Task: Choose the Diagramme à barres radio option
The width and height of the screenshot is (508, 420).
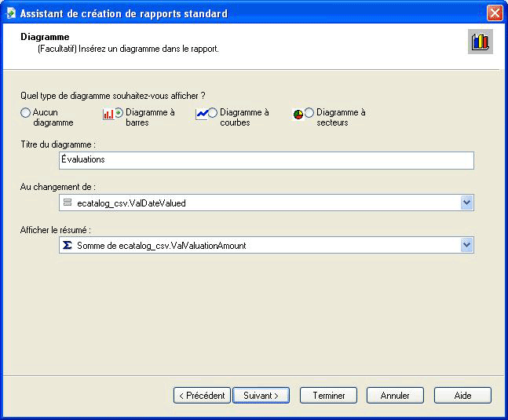Action: click(119, 113)
